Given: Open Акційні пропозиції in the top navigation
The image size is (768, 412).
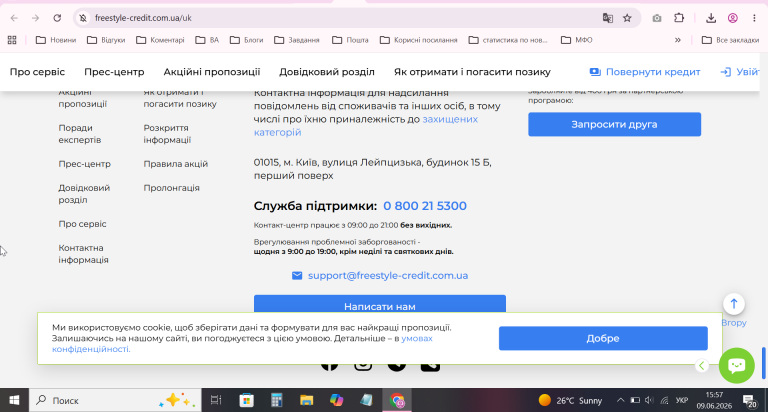Looking at the screenshot, I should coord(212,72).
